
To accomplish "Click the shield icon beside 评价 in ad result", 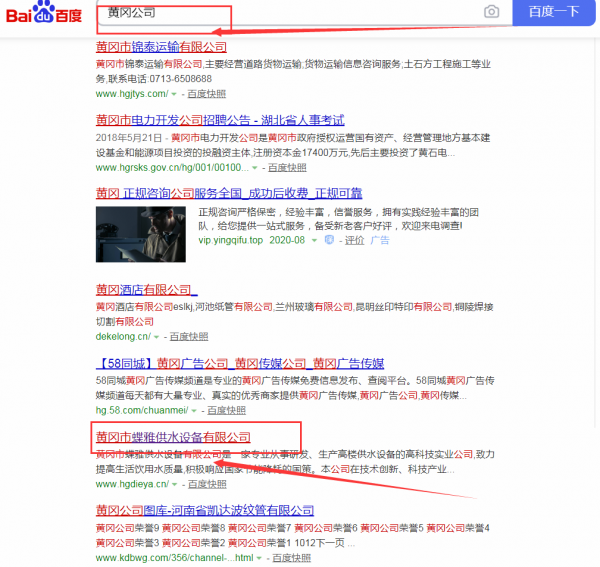I will [x=329, y=240].
